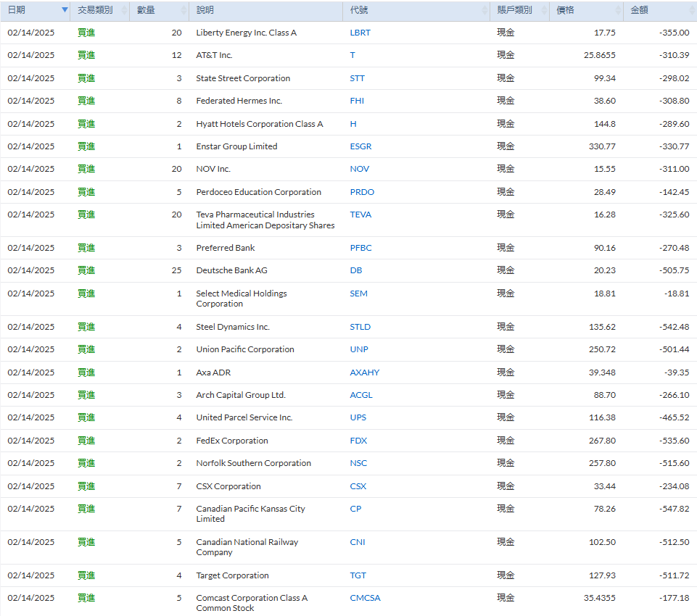
Task: Click 買進 in the Target Corporation row
Action: (86, 575)
